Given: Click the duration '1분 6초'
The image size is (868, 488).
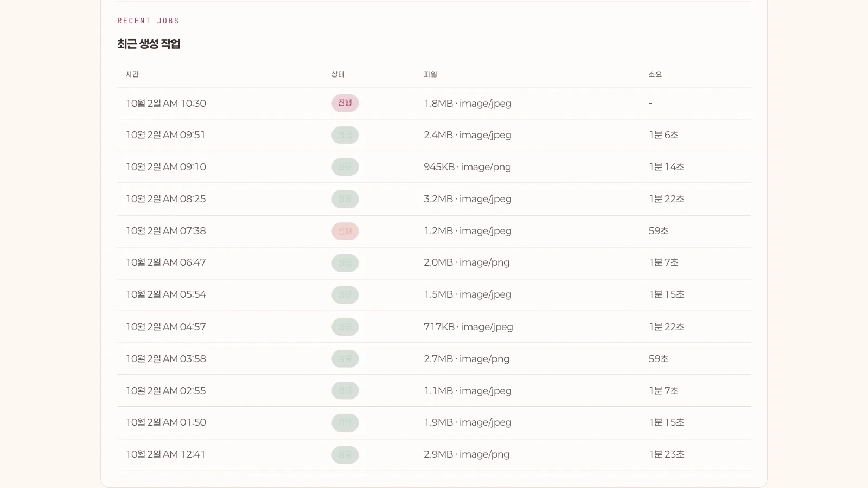Looking at the screenshot, I should [663, 135].
